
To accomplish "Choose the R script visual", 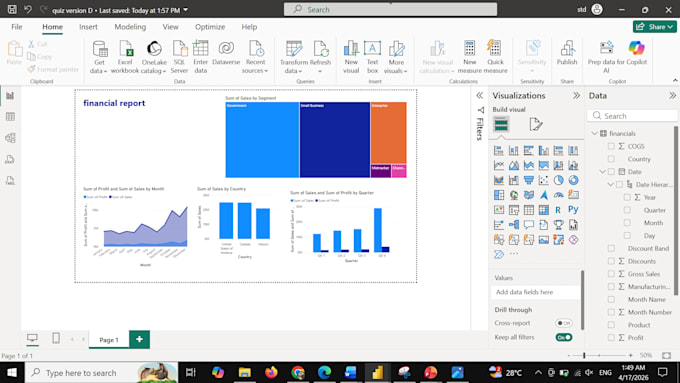I will (x=559, y=210).
